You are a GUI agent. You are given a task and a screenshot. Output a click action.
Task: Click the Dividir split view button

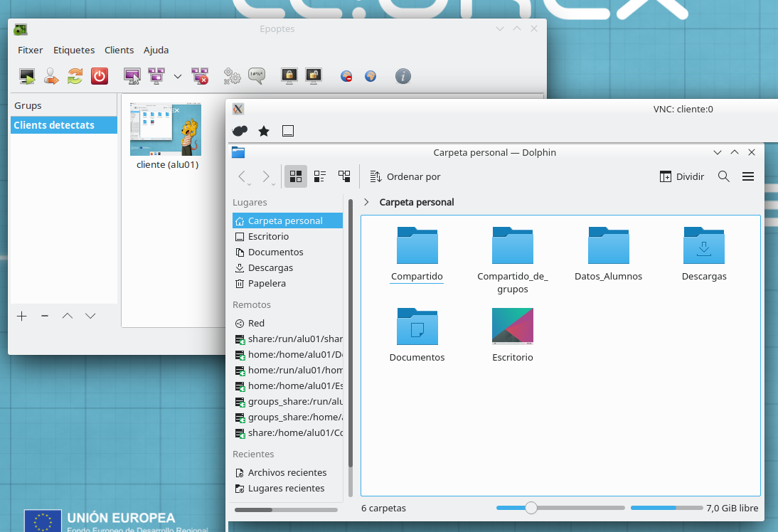(681, 176)
